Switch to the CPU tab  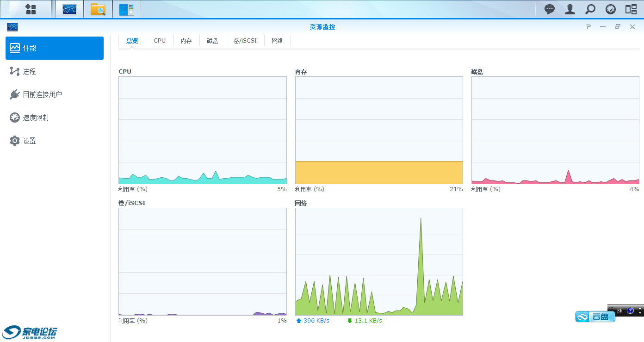point(160,41)
